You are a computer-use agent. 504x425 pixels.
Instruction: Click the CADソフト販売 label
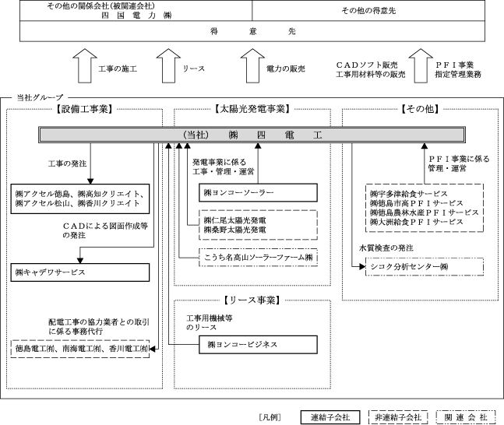coord(367,65)
